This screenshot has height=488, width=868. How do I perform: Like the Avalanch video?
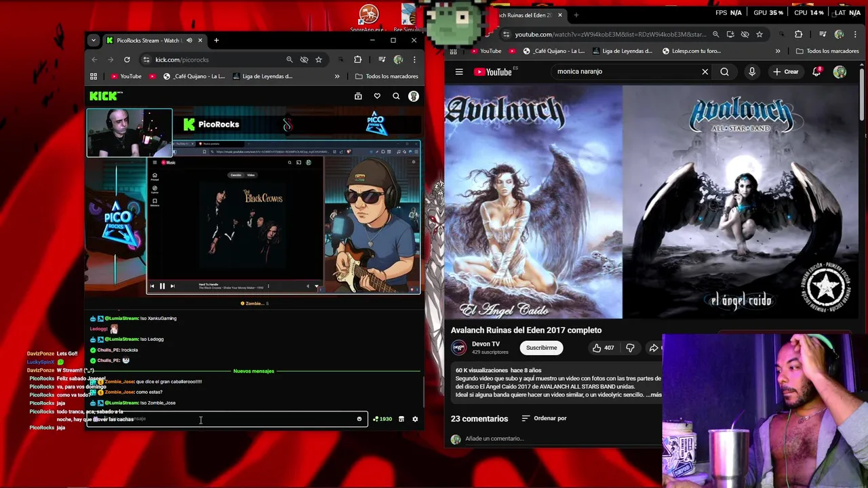(603, 348)
